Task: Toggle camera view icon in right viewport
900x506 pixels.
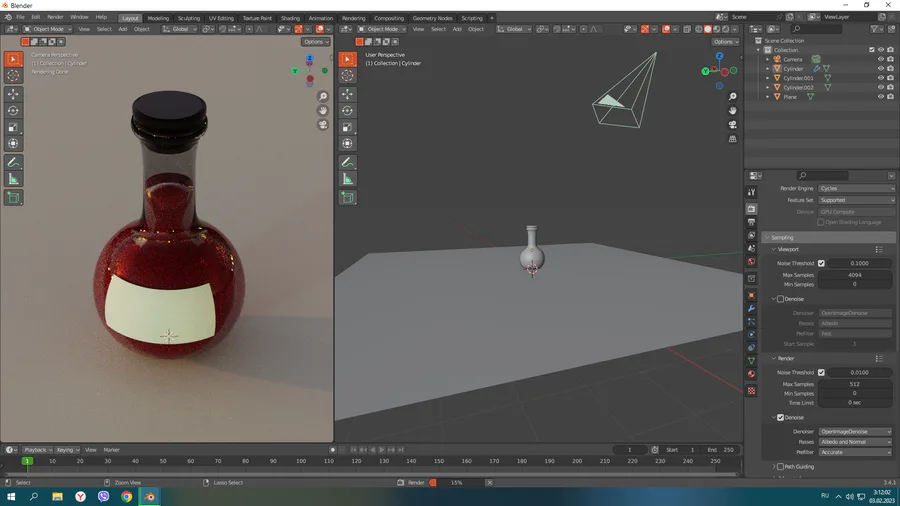Action: 732,124
